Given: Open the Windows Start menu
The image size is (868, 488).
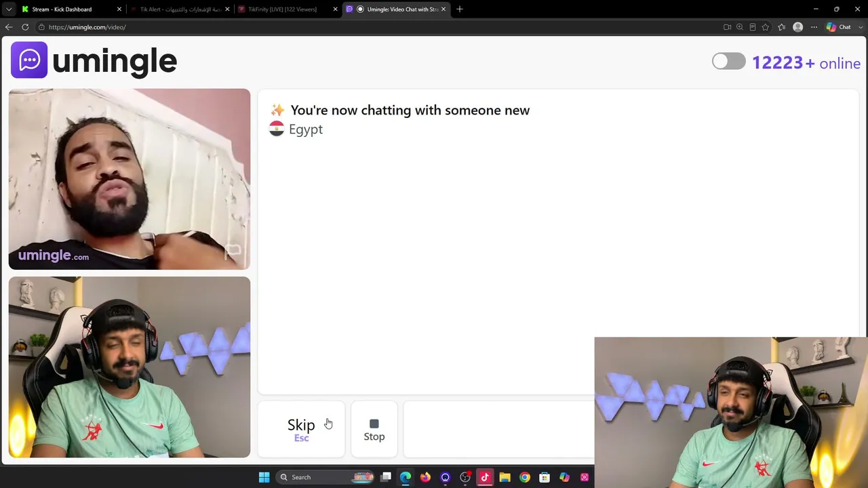Looking at the screenshot, I should (264, 477).
